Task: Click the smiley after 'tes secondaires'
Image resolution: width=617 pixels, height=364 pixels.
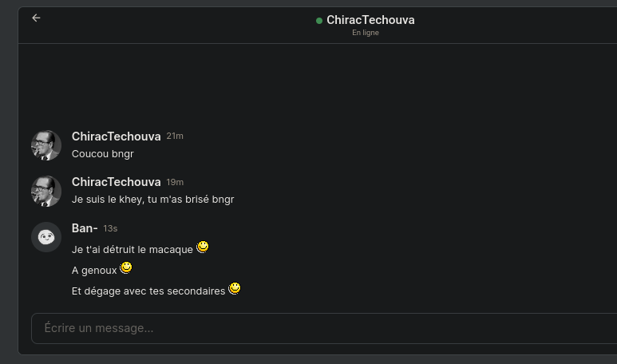Action: (x=235, y=288)
